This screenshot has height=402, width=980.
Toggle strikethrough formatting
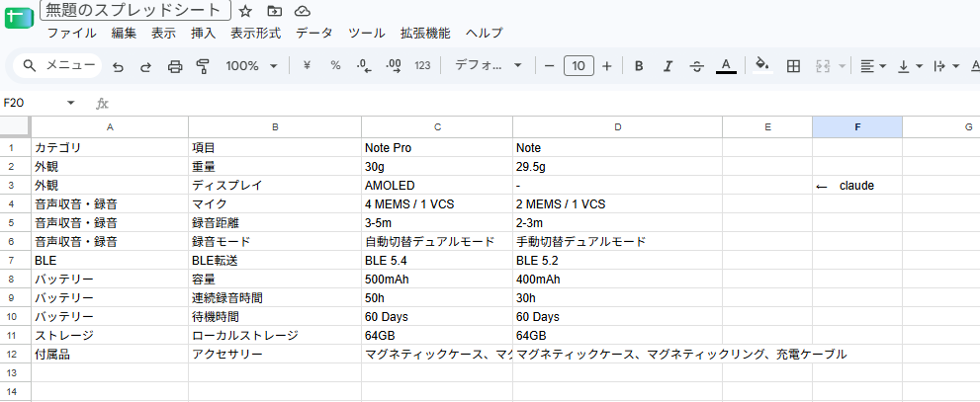[697, 66]
